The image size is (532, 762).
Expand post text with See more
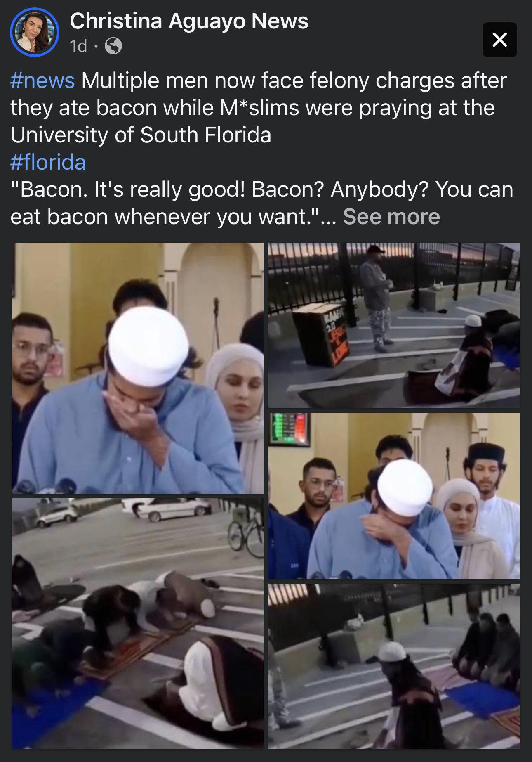pyautogui.click(x=391, y=216)
